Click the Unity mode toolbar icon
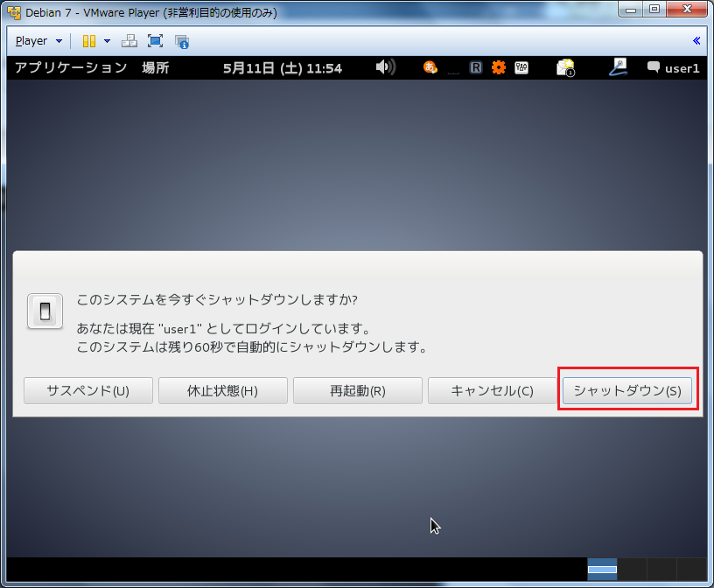Screen dimensions: 714x588 click(182, 41)
